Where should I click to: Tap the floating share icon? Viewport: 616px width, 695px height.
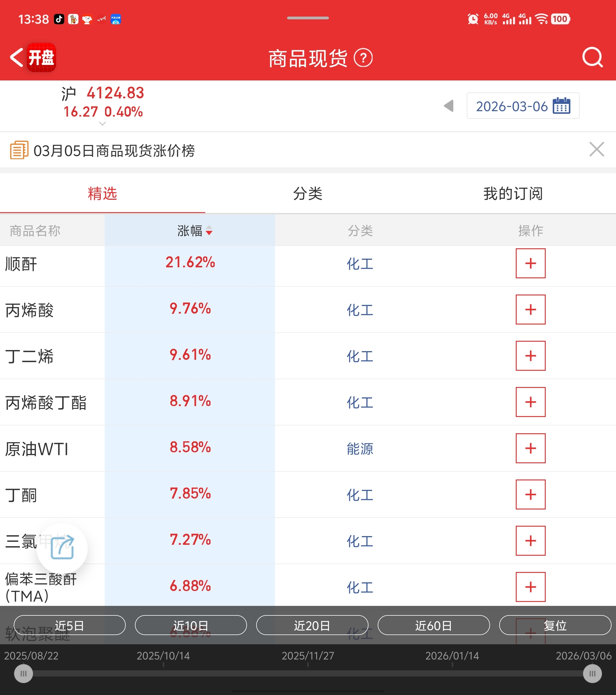[x=62, y=547]
